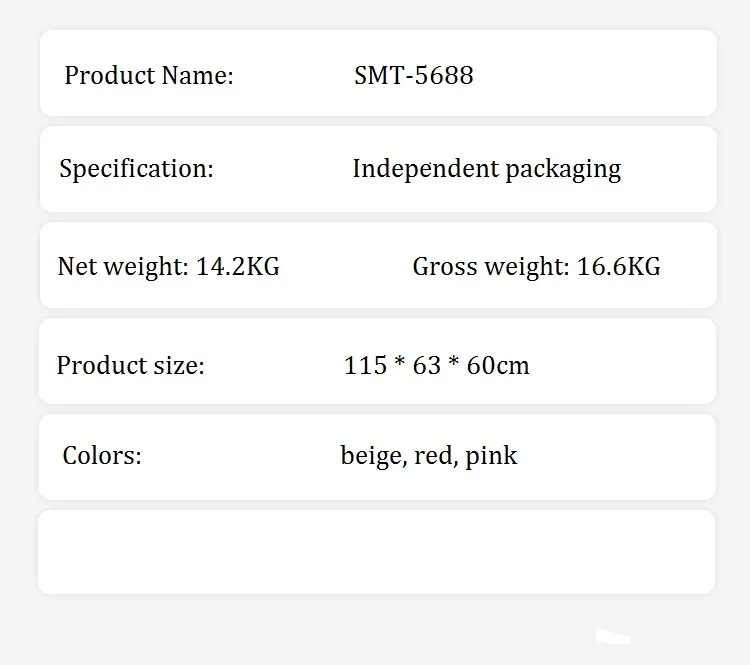The height and width of the screenshot is (665, 750).
Task: Click the Product Name label
Action: (x=149, y=76)
